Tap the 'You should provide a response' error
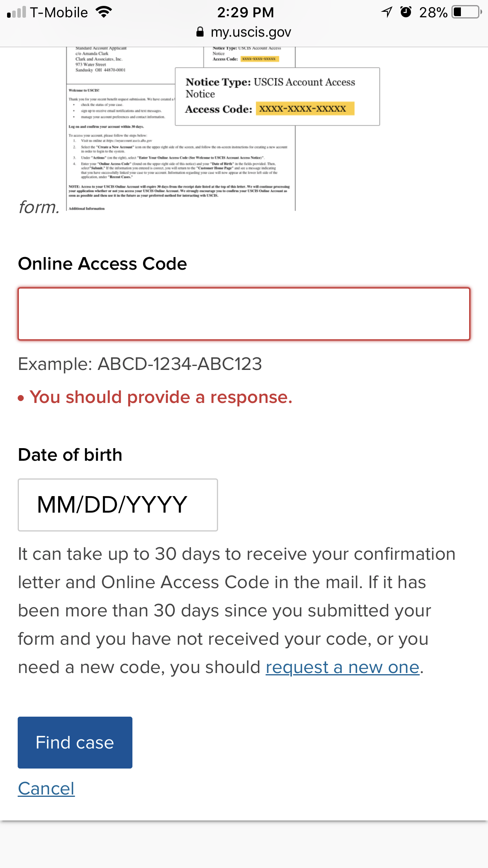The width and height of the screenshot is (488, 868). 156,397
